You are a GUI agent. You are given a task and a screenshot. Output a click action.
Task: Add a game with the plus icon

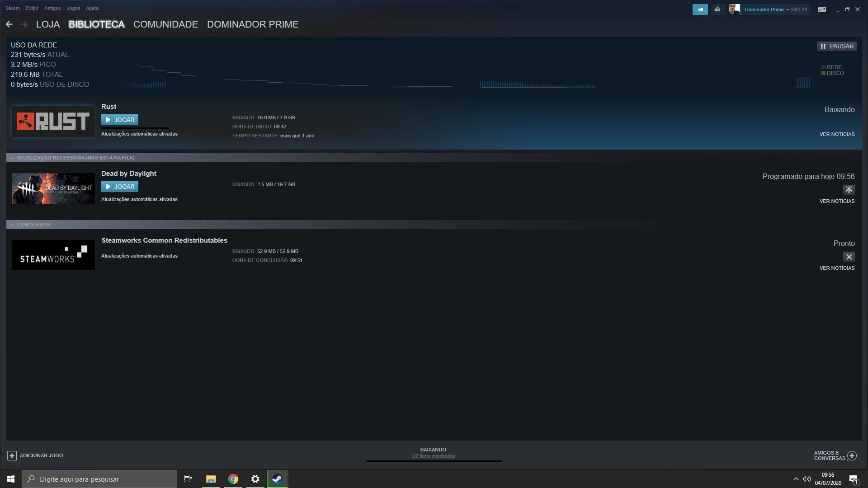(12, 455)
